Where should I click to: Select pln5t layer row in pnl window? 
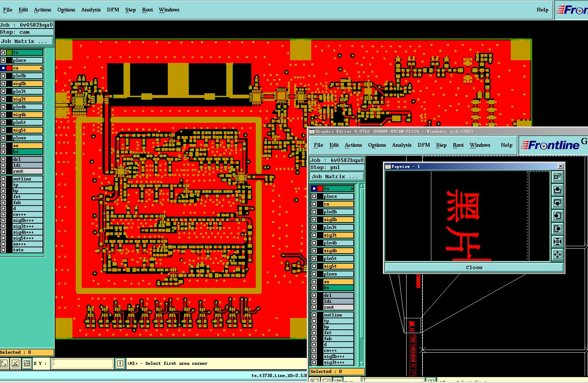point(338,258)
